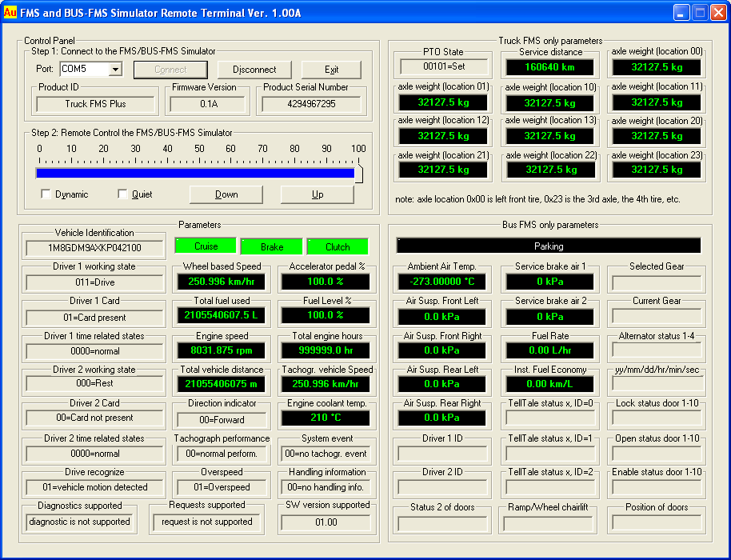Click the axle weight location 21 value

click(443, 170)
